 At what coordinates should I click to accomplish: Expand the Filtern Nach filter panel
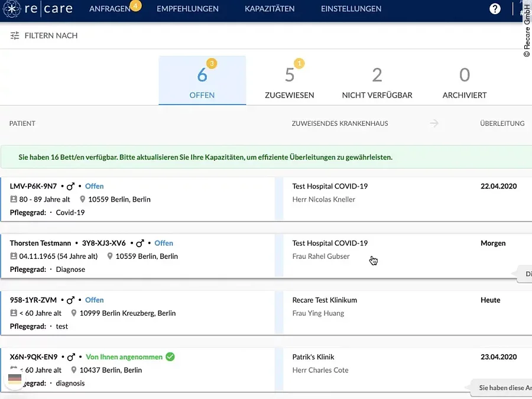[x=51, y=35]
